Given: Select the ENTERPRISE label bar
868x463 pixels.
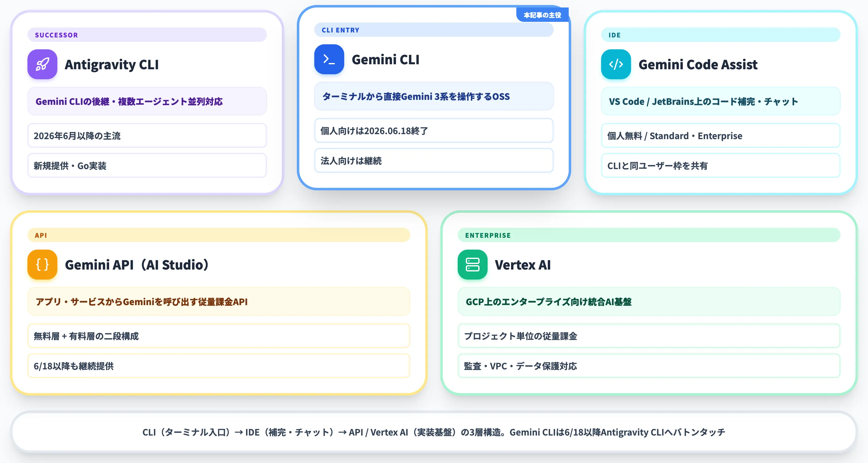Looking at the screenshot, I should coord(649,235).
